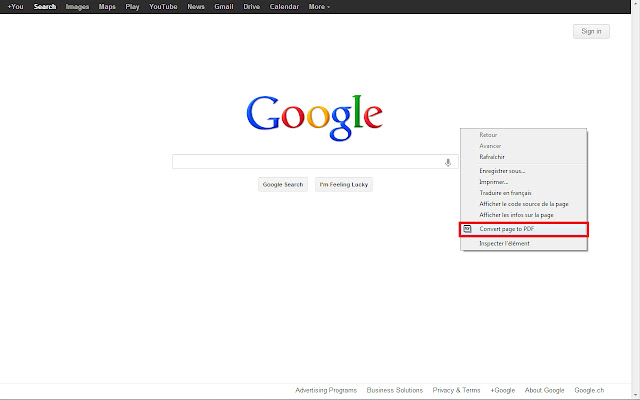Click the I'm Feeling Lucky button
The width and height of the screenshot is (640, 400).
click(x=344, y=184)
